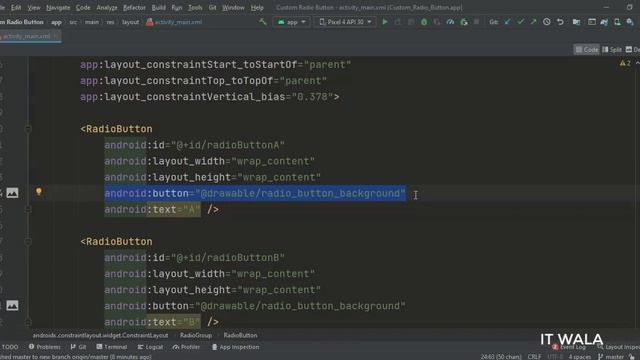Viewport: 640px width, 360px height.
Task: Open the Build menu
Action: (159, 7)
